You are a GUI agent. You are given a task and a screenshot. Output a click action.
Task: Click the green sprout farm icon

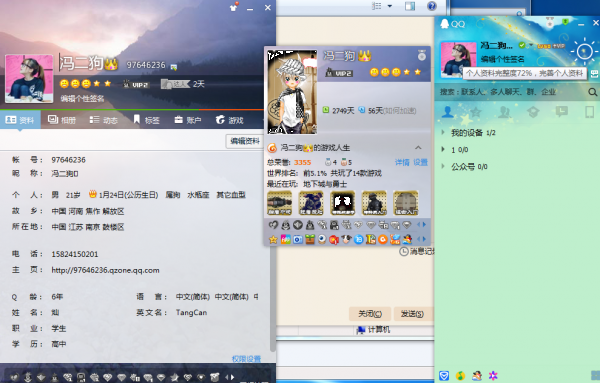[x=310, y=240]
